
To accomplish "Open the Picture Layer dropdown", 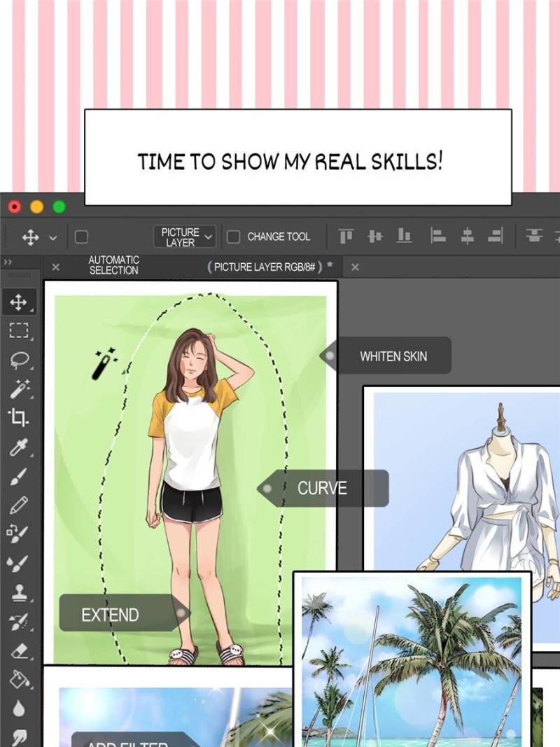I will coord(185,237).
